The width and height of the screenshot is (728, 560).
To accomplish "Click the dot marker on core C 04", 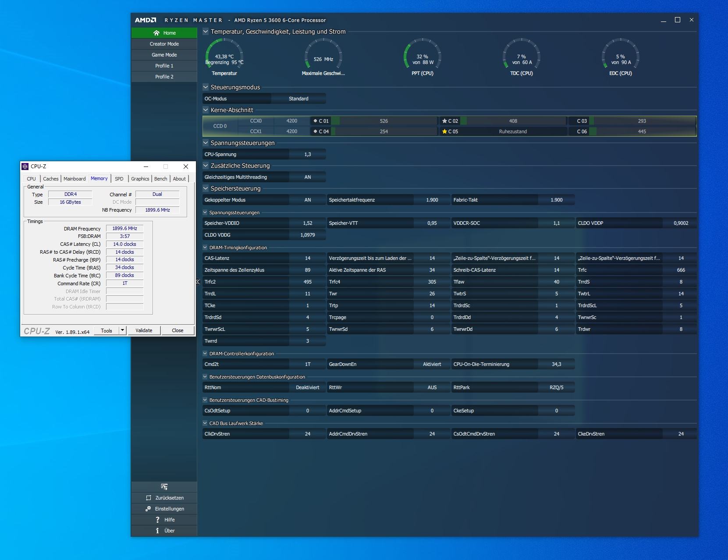I will tap(315, 131).
